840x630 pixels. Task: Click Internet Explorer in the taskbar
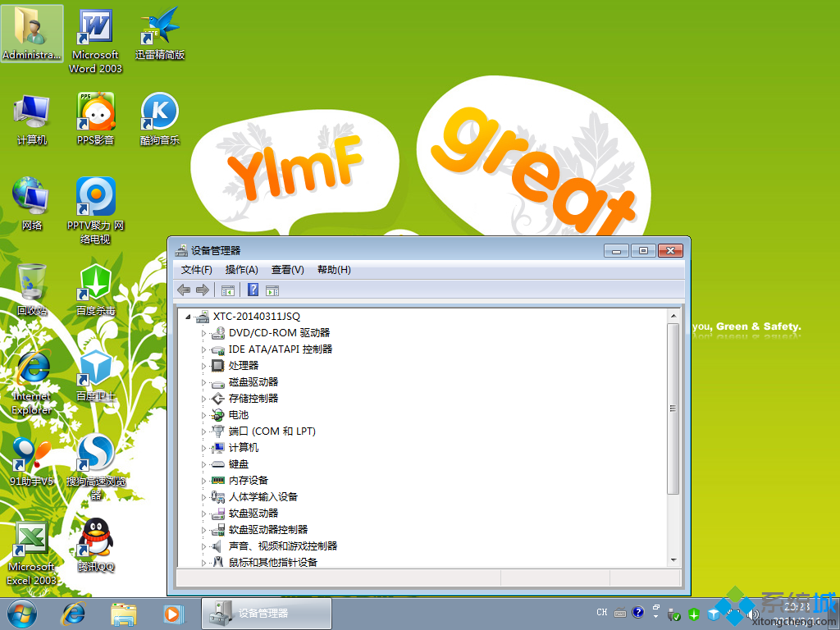[74, 613]
